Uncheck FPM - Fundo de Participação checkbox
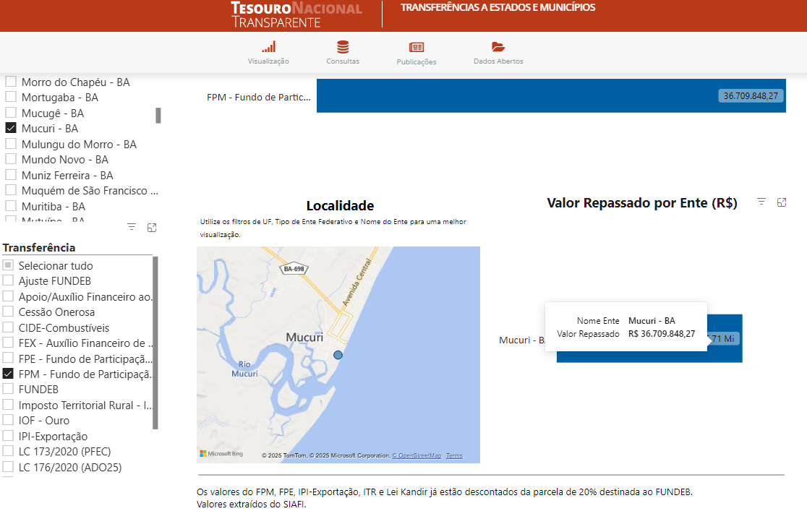The height and width of the screenshot is (532, 807). point(8,374)
